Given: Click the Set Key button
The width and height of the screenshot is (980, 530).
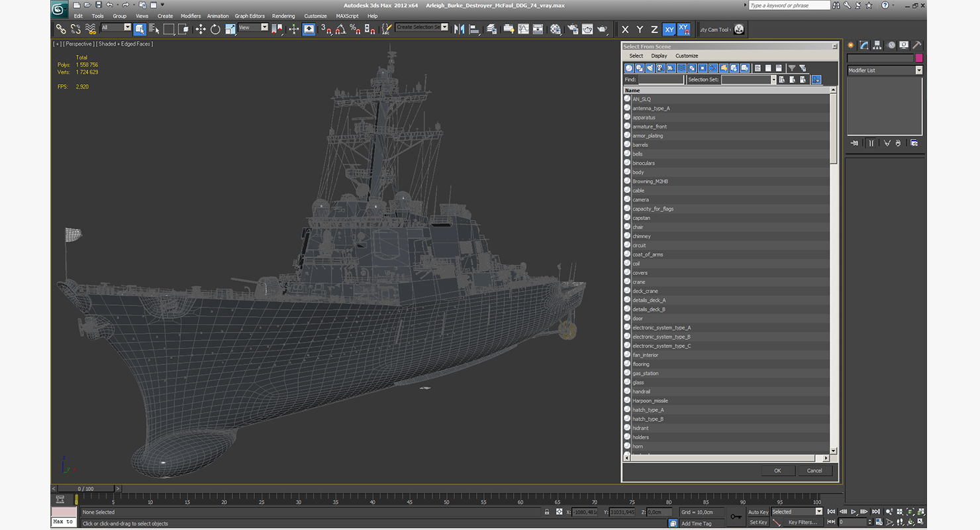Looking at the screenshot, I should (758, 522).
